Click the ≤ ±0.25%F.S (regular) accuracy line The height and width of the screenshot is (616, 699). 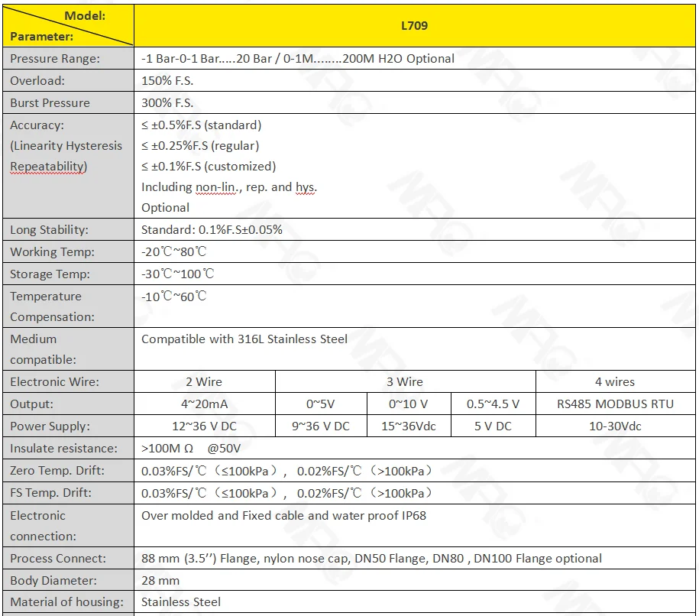(200, 146)
